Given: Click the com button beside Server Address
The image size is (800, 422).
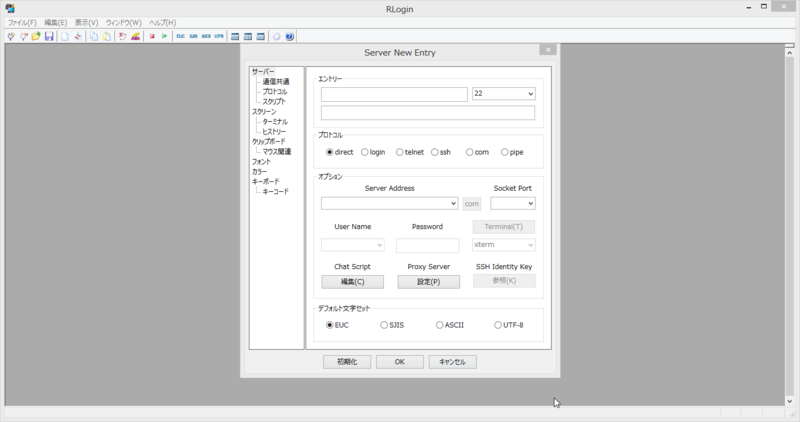Looking at the screenshot, I should (471, 204).
